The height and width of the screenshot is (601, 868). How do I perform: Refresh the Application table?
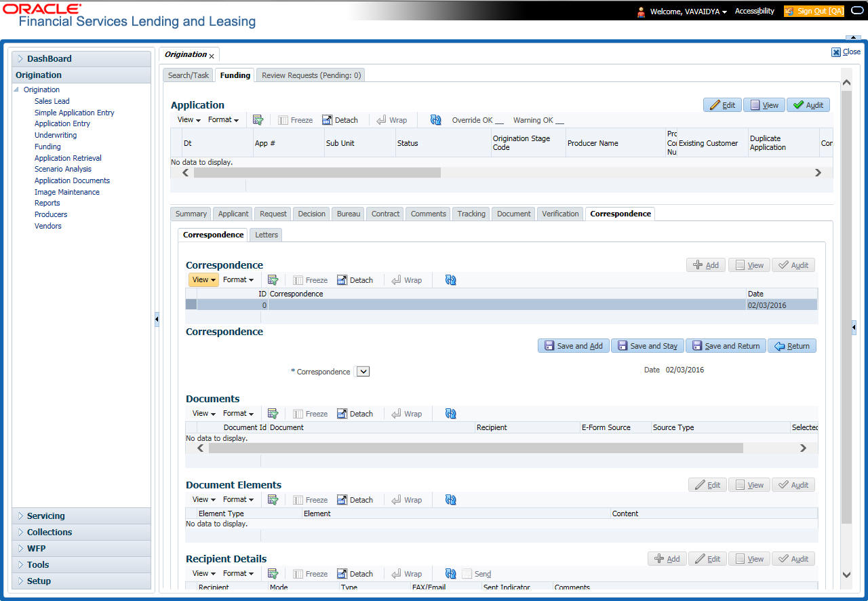click(x=436, y=120)
